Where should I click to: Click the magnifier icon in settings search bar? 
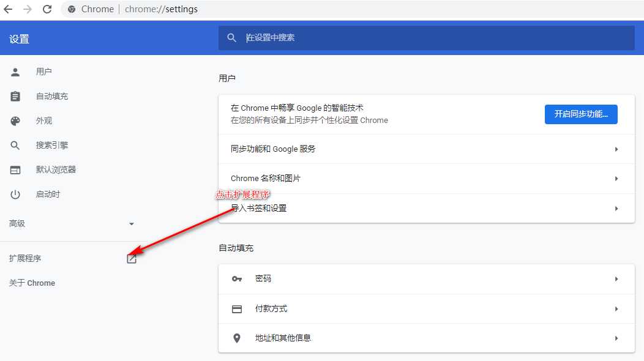(231, 38)
